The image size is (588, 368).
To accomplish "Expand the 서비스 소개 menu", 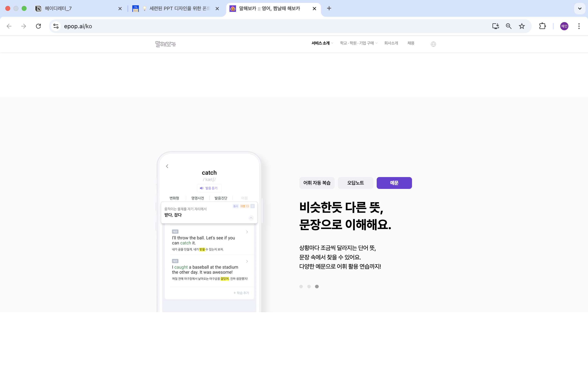I will (322, 43).
